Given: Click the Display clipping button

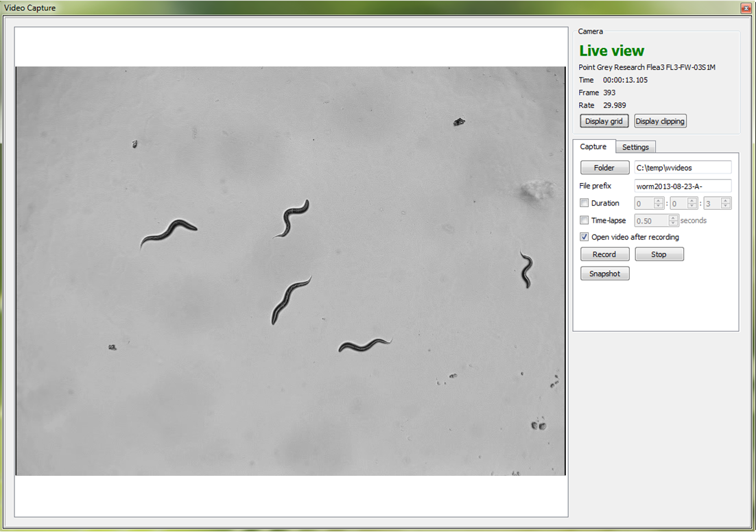Looking at the screenshot, I should (660, 121).
